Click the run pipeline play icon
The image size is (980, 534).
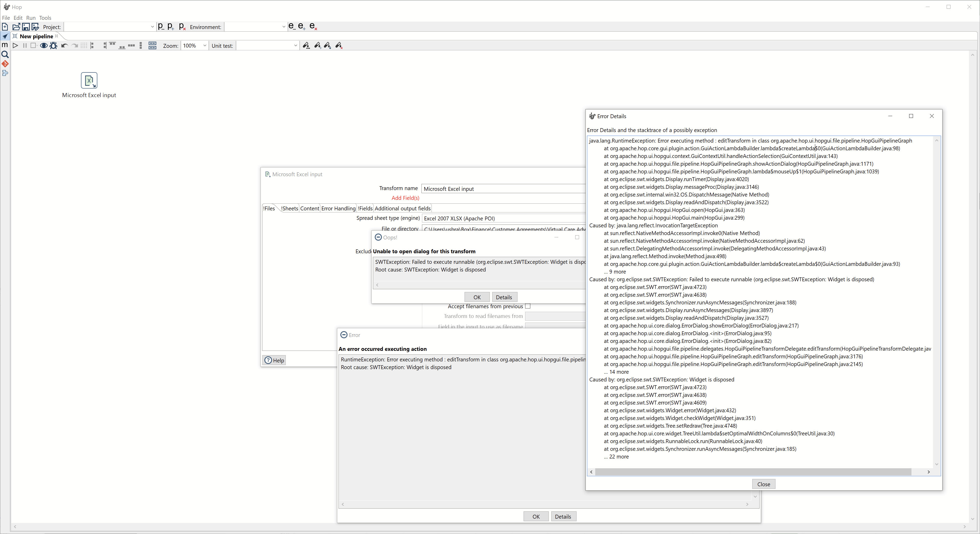pyautogui.click(x=15, y=46)
